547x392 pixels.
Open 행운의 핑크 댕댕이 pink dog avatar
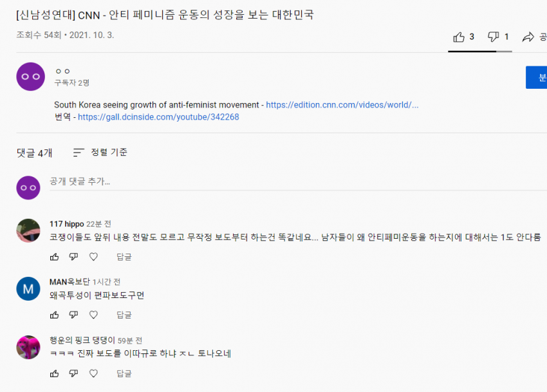(x=28, y=348)
